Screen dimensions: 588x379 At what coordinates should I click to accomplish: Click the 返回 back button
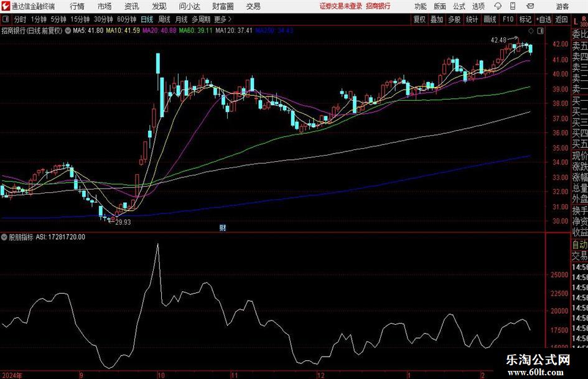[561, 19]
